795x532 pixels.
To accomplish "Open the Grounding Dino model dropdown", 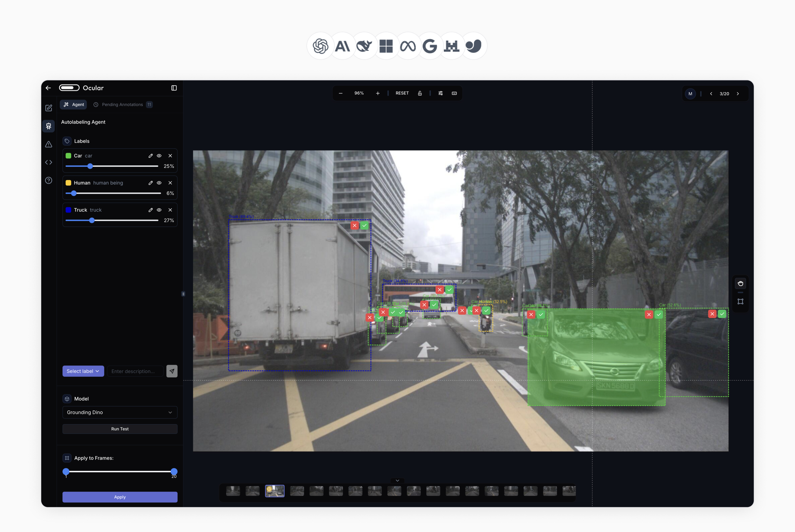I will click(x=119, y=412).
